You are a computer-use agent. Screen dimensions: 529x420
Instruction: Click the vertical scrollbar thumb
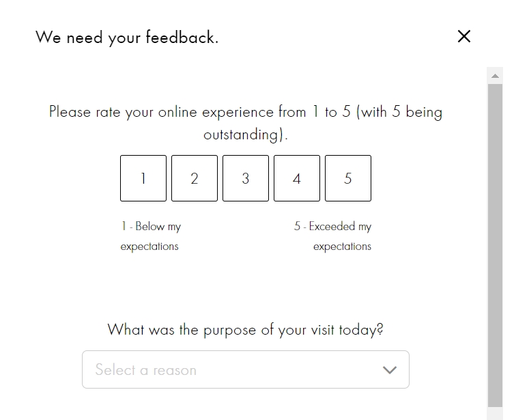point(495,239)
